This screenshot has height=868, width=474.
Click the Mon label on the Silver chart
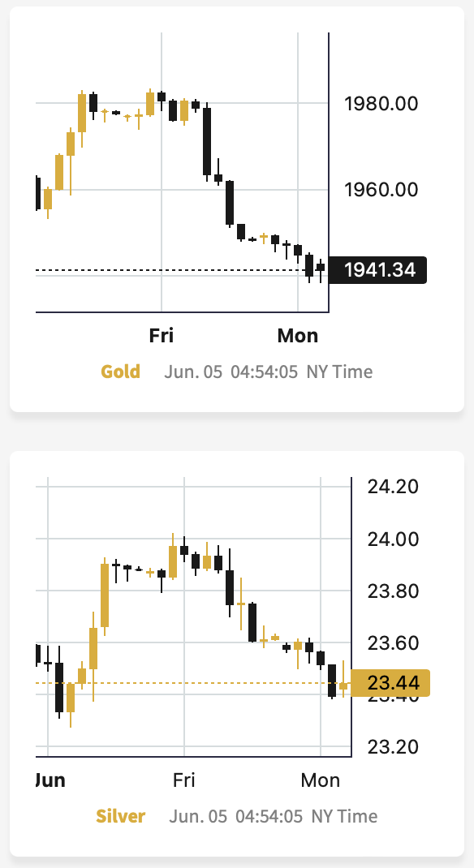pyautogui.click(x=320, y=780)
